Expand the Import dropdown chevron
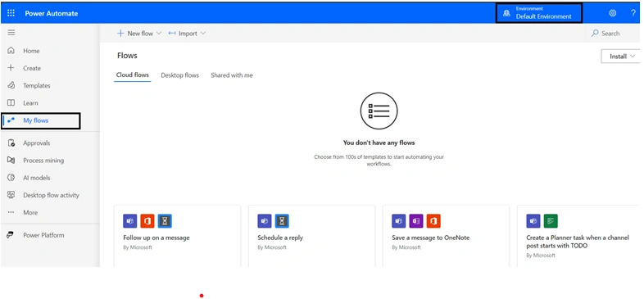Viewport: 644px width, 299px height. click(x=203, y=34)
